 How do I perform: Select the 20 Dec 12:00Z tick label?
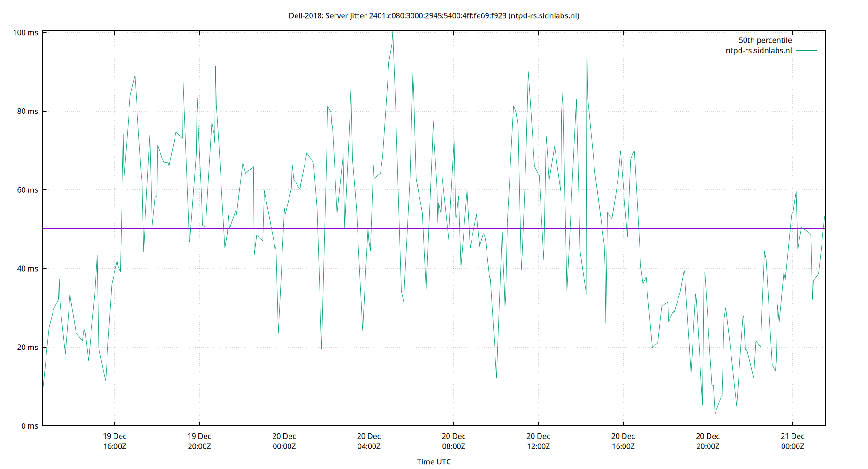click(539, 441)
